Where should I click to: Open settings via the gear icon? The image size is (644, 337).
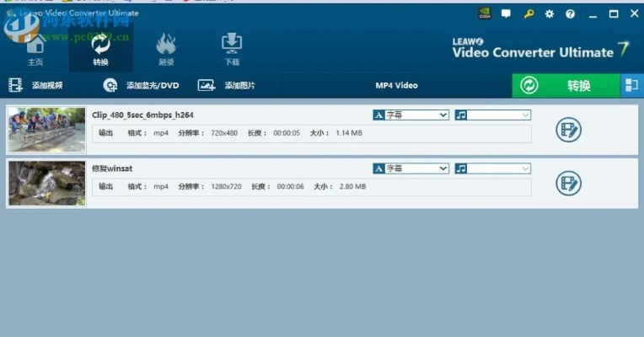tap(550, 13)
